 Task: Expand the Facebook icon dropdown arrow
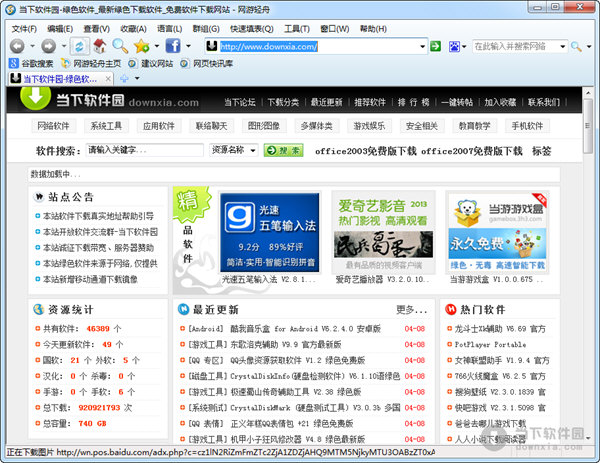click(x=188, y=46)
